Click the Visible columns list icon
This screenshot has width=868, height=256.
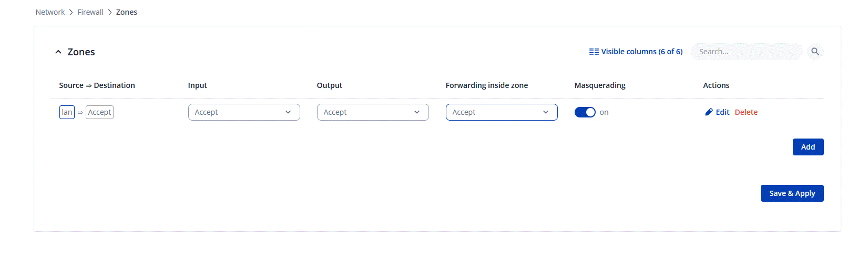[x=594, y=52]
